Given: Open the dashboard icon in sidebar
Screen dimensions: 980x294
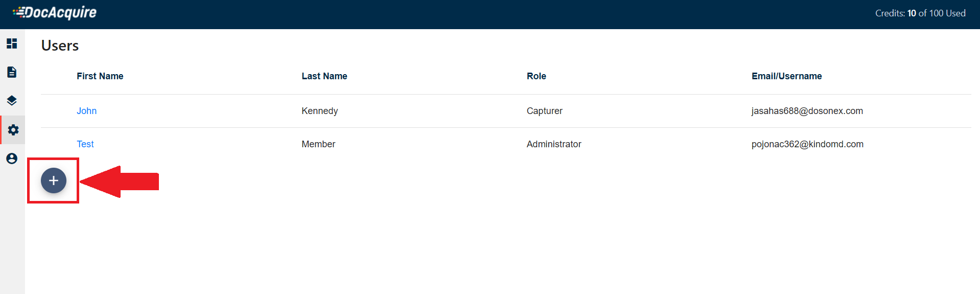Looking at the screenshot, I should point(12,43).
